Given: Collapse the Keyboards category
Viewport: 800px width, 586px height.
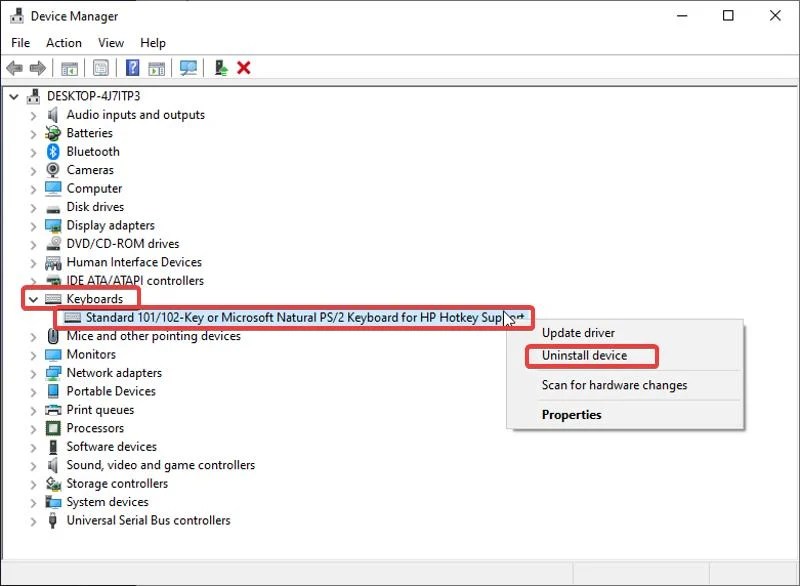Looking at the screenshot, I should (x=31, y=298).
